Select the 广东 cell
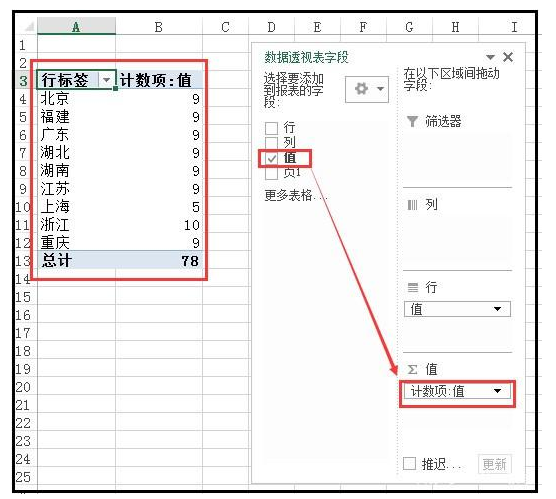 76,135
